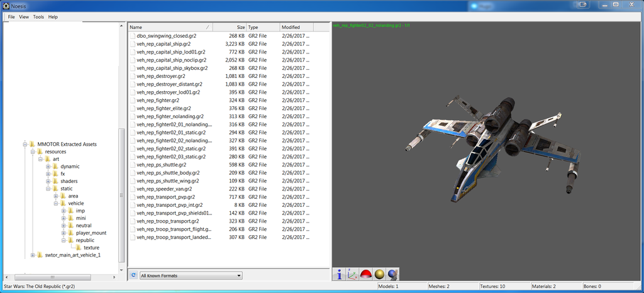Sort files by the Modified column header
644x293 pixels.
(x=296, y=27)
